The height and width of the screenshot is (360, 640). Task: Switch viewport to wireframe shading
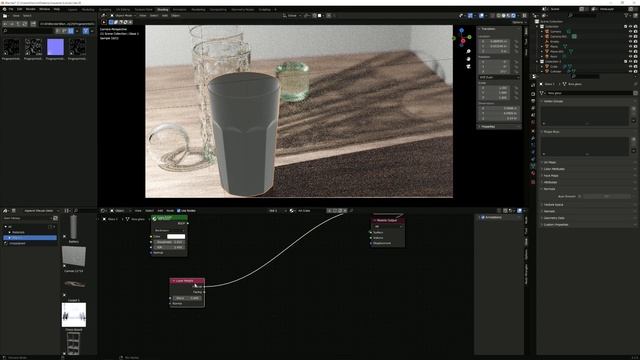click(499, 16)
